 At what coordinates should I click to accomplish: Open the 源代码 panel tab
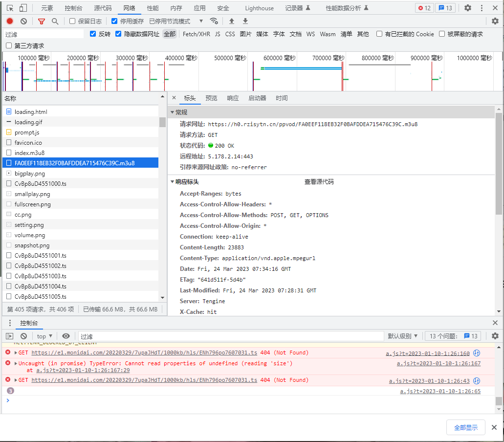coord(103,8)
